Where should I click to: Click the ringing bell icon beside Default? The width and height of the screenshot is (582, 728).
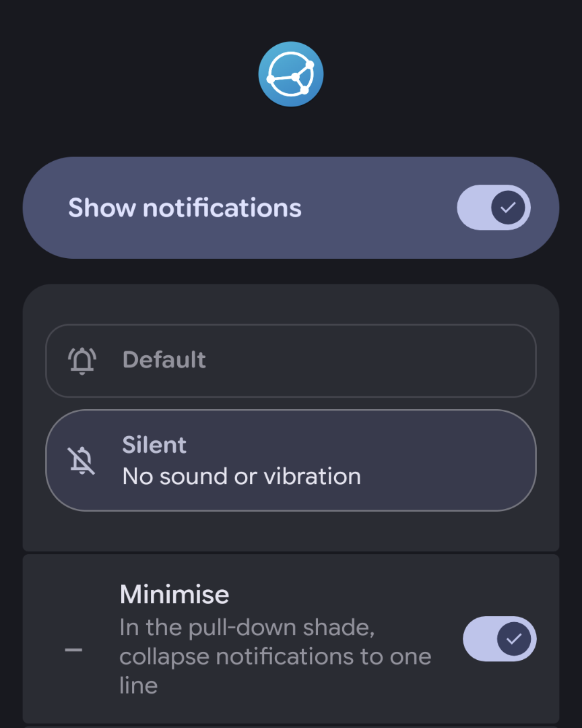(82, 361)
